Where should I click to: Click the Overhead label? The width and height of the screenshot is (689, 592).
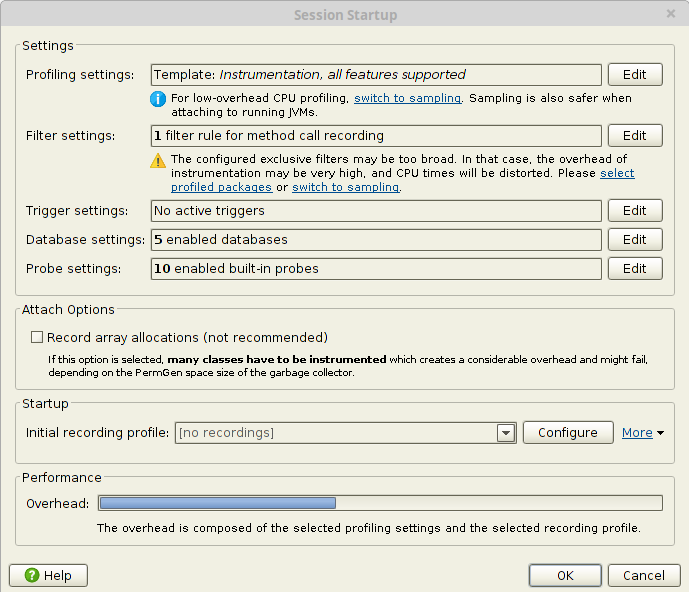pyautogui.click(x=58, y=504)
